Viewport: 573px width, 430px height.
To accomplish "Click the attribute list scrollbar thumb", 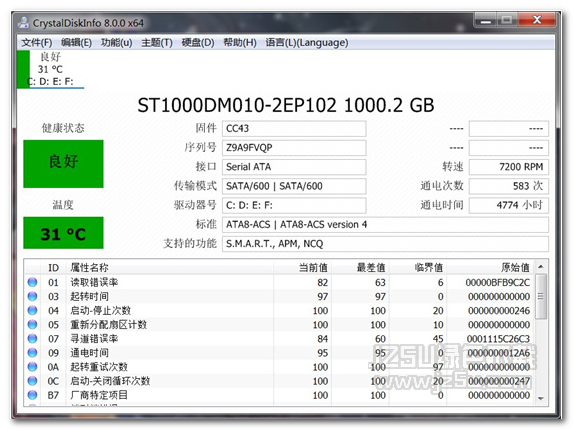I will click(541, 296).
